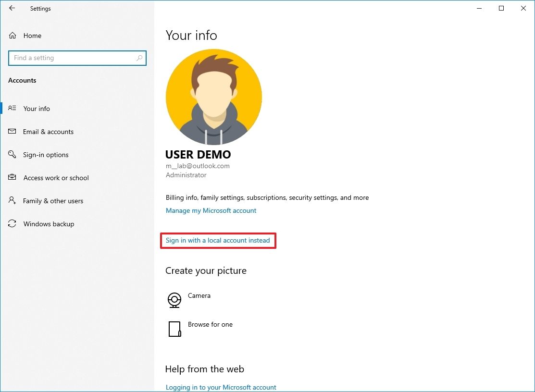The image size is (535, 392).
Task: Click Logging in to your Microsoft account
Action: (221, 387)
